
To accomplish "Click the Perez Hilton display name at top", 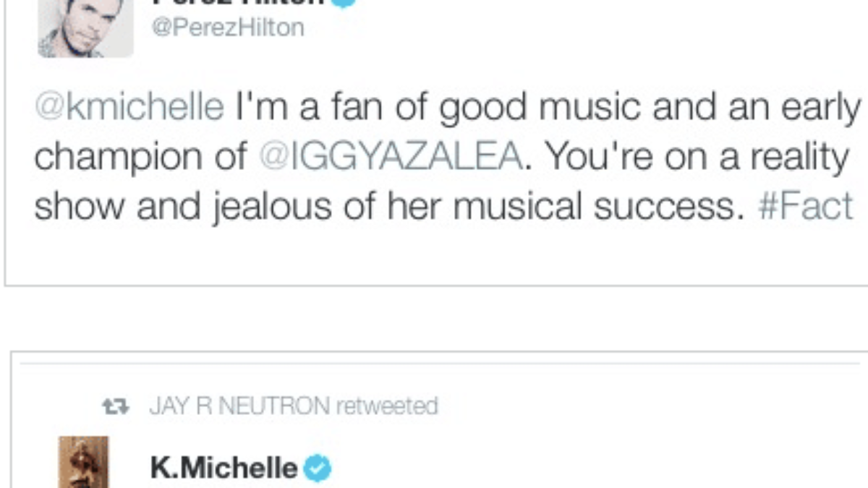I will [239, 3].
